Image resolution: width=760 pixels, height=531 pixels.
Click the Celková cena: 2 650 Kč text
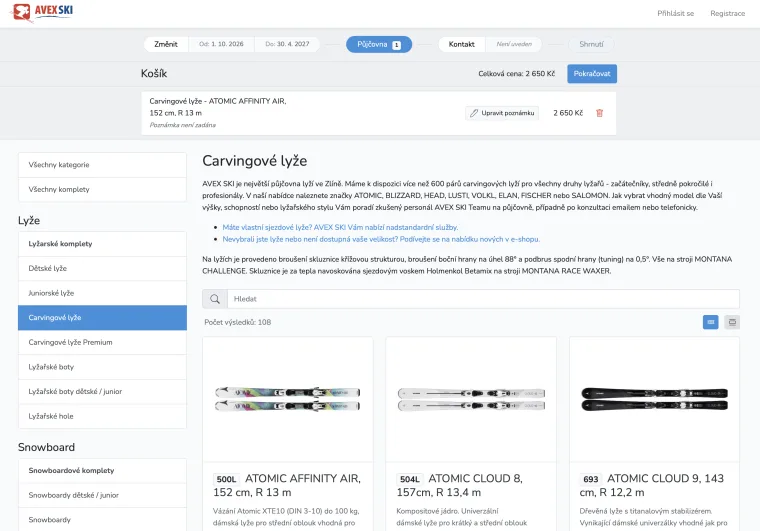click(517, 74)
